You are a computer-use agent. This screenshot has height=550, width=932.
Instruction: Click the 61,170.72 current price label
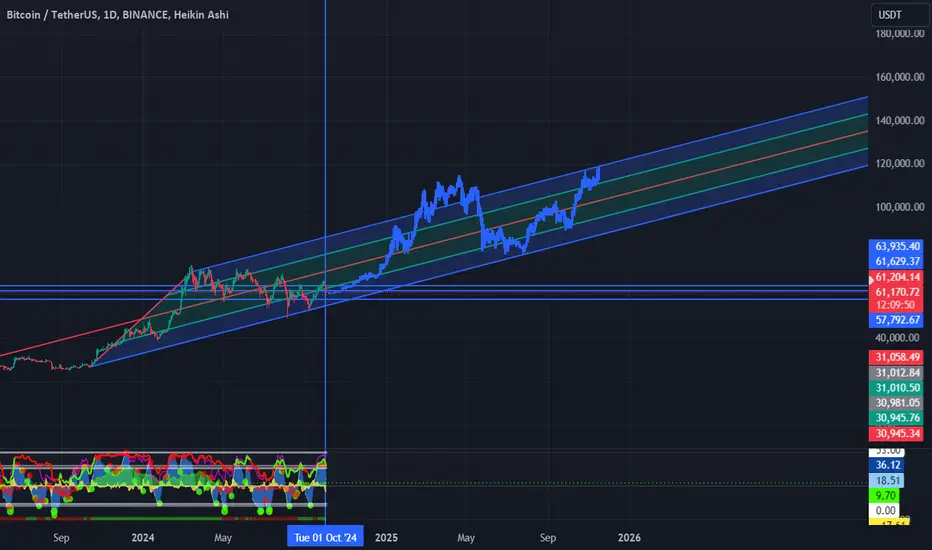point(896,292)
